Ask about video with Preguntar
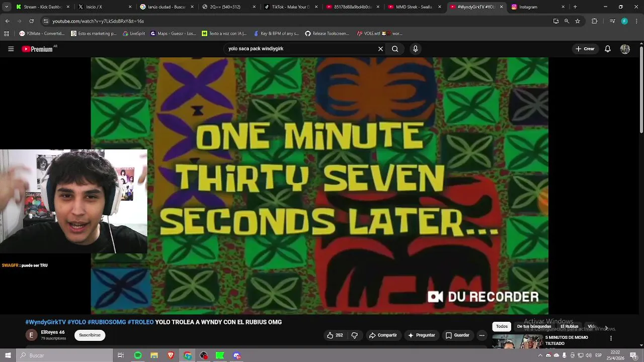The width and height of the screenshot is (644, 362). [421, 335]
